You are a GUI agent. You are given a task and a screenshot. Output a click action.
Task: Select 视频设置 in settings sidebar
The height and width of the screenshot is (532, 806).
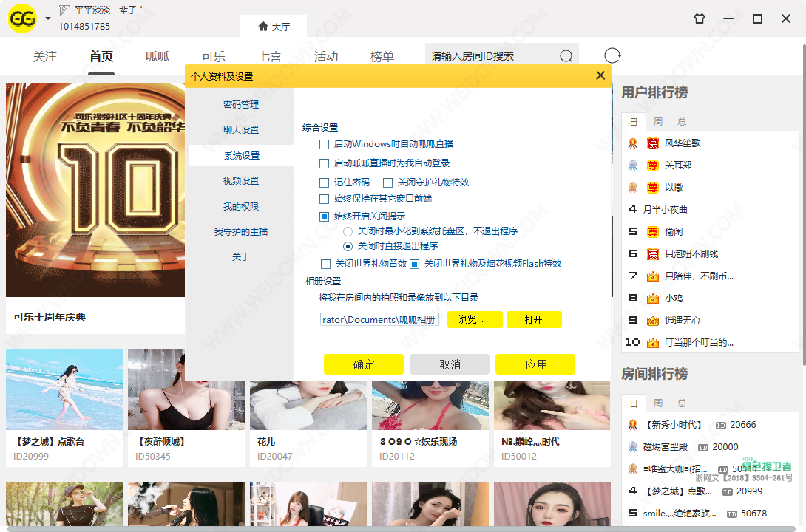click(x=241, y=181)
